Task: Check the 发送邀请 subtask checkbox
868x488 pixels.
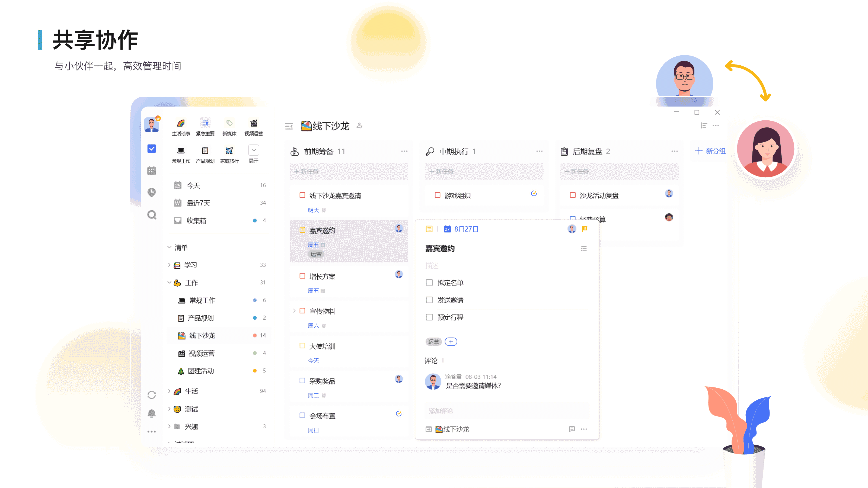Action: click(429, 300)
